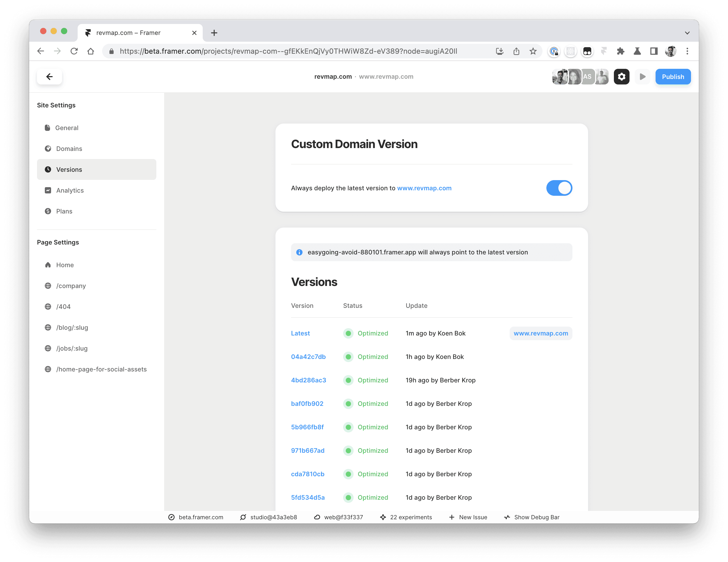Open the site settings gear icon
This screenshot has height=562, width=728.
(621, 77)
